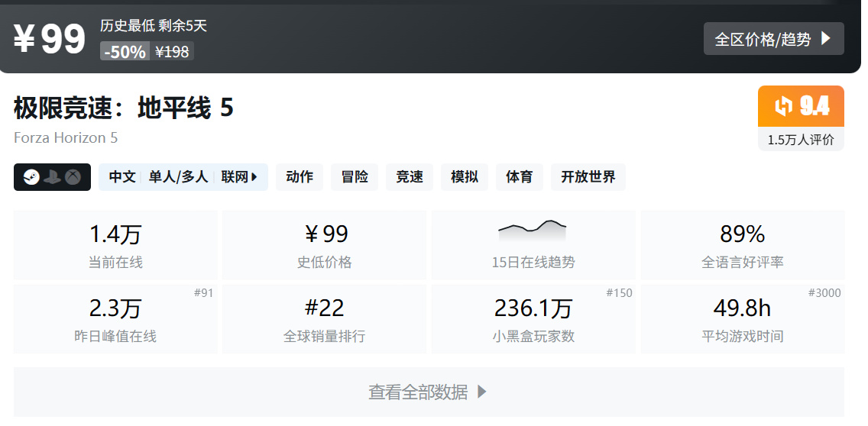The image size is (868, 426).
Task: Click the 2.3万 昨日峰值在线 stat card
Action: coord(115,319)
